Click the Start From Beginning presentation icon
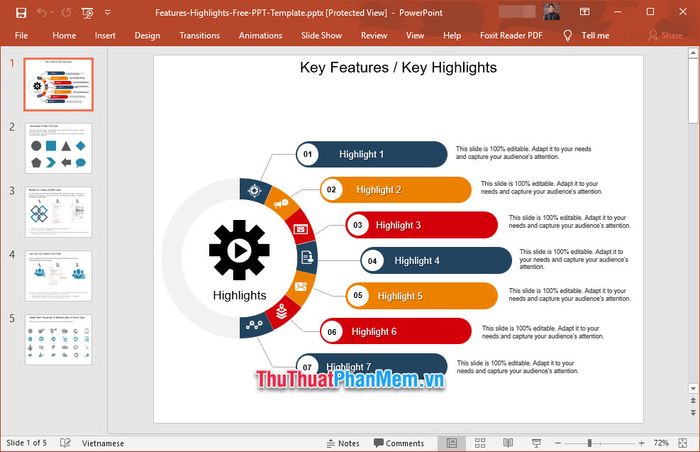The height and width of the screenshot is (452, 700). coord(88,13)
